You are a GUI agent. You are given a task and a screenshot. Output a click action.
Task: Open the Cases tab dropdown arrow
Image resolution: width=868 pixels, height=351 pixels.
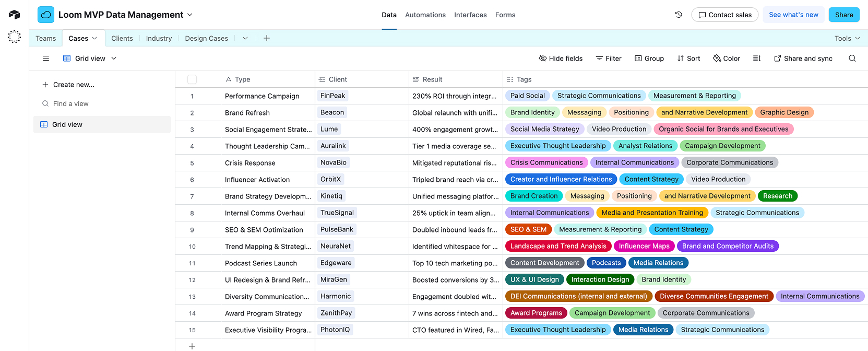pyautogui.click(x=94, y=38)
